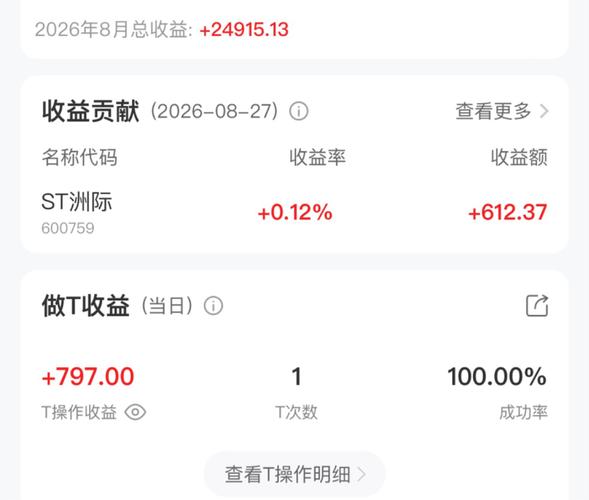Image resolution: width=589 pixels, height=500 pixels.
Task: Expand 查看更多 chevron arrow
Action: tap(544, 111)
